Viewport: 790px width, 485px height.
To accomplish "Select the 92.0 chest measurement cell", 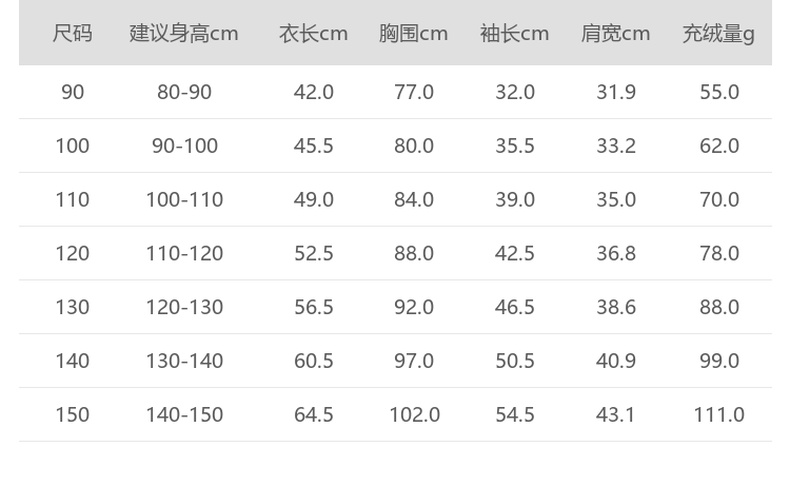I will pos(413,307).
